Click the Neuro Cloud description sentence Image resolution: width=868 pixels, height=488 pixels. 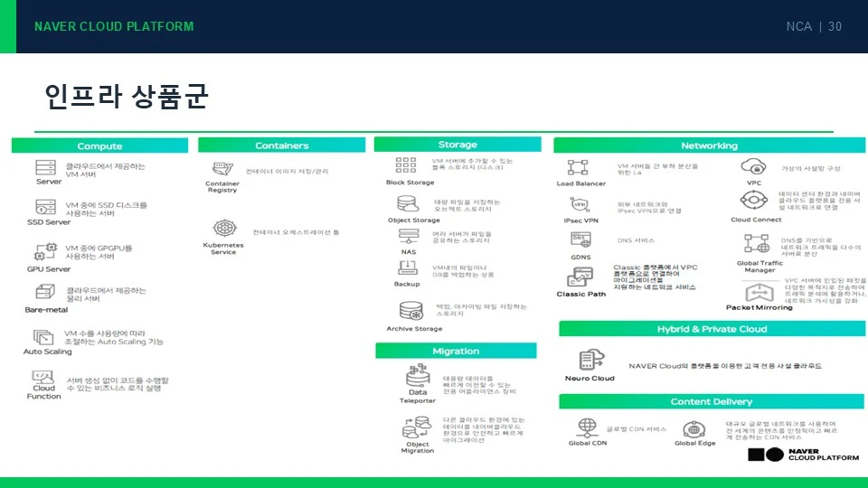(x=725, y=366)
